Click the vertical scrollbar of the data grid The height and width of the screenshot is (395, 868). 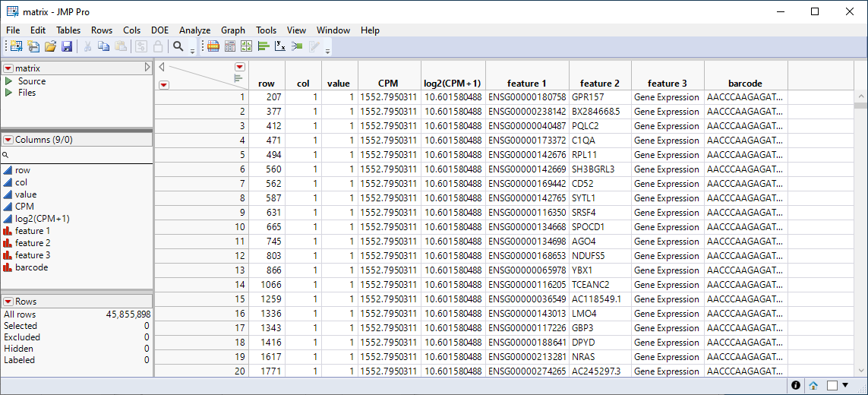point(860,228)
